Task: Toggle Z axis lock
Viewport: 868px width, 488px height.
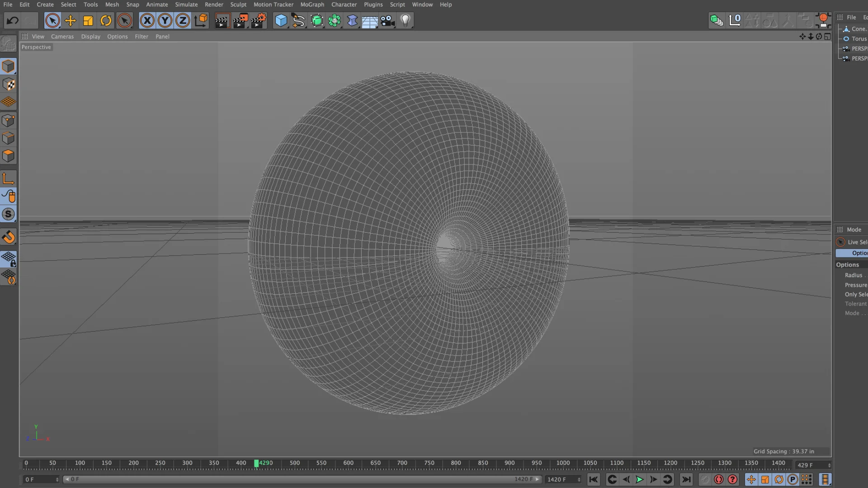Action: pos(183,21)
